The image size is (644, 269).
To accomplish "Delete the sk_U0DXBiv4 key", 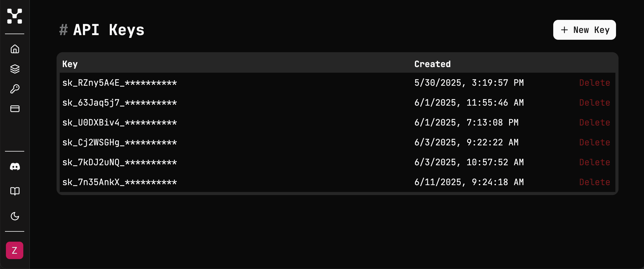I will point(594,123).
